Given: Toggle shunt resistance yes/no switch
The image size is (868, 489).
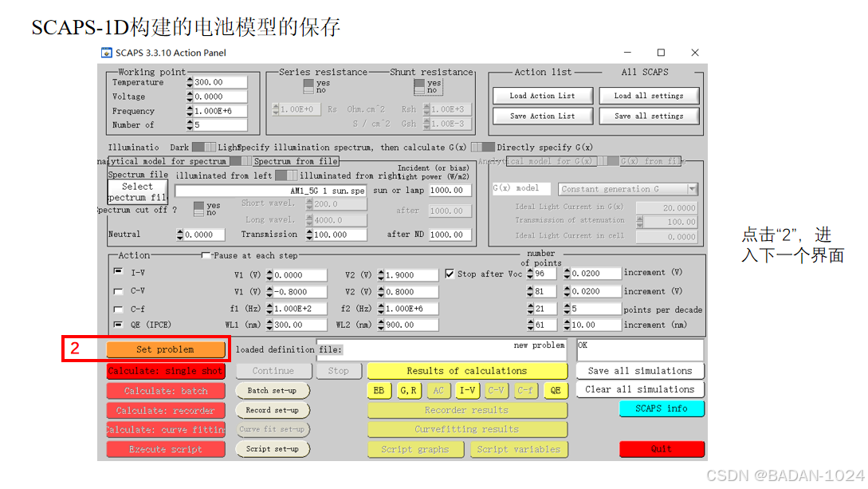Looking at the screenshot, I should 419,86.
